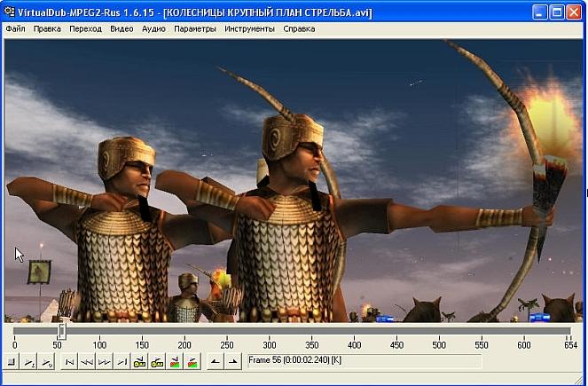
Task: Open the VirtualDub title bar system icon
Action: click(10, 12)
